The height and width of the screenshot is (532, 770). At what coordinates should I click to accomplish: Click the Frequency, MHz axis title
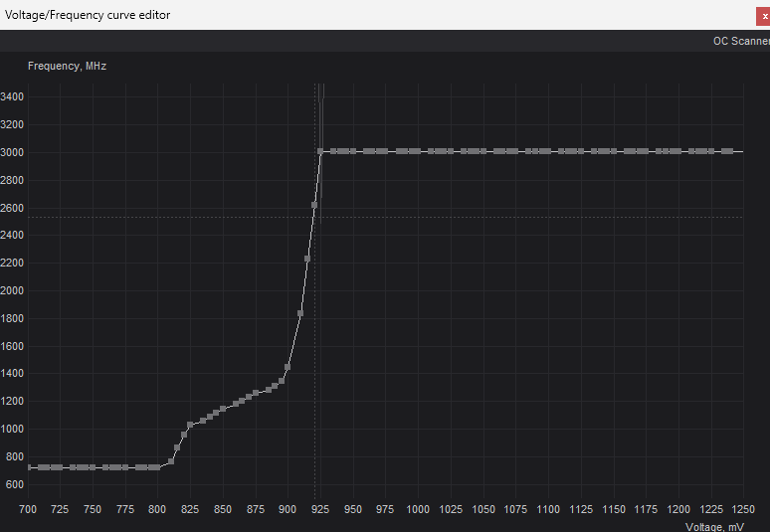point(67,66)
